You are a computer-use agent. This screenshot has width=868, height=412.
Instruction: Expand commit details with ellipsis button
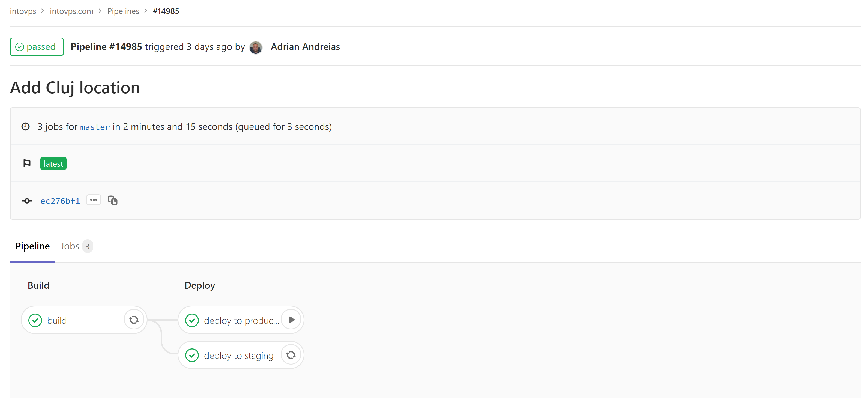point(94,200)
